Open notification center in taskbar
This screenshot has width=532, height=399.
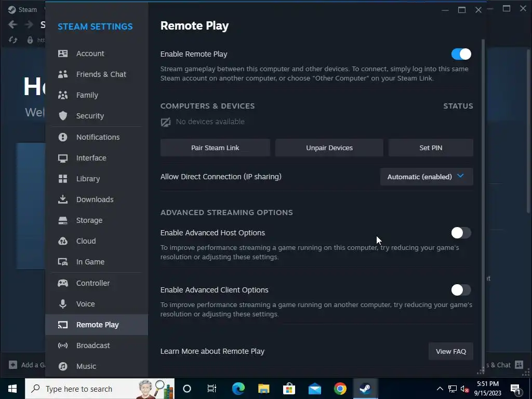[x=515, y=389]
